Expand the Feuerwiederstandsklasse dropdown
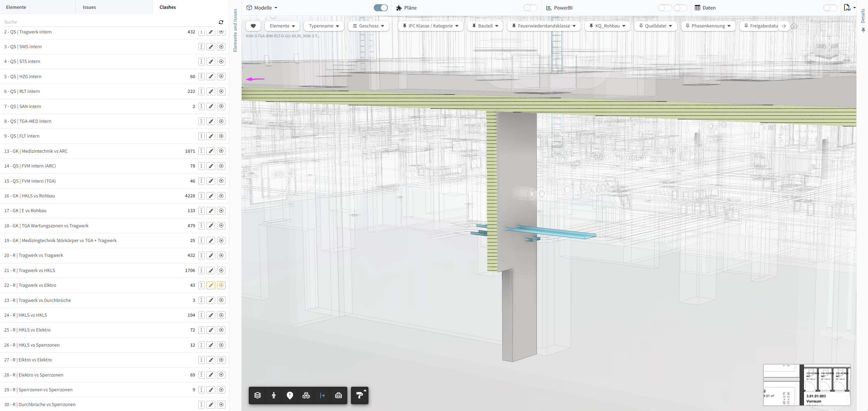 click(x=544, y=26)
